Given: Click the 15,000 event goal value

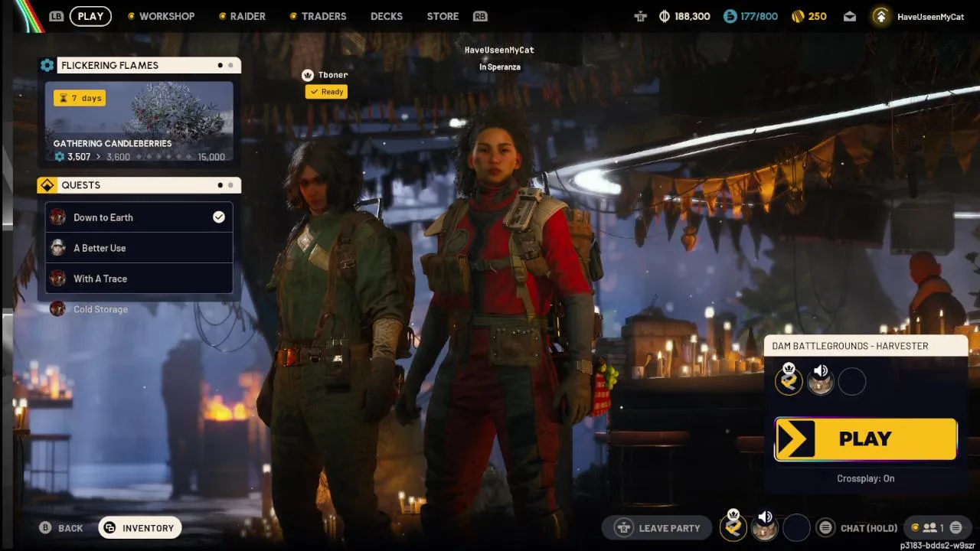Looking at the screenshot, I should (211, 157).
